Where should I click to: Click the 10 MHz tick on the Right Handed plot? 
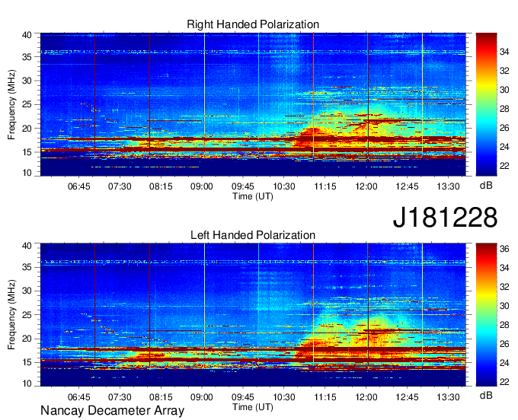click(x=27, y=173)
